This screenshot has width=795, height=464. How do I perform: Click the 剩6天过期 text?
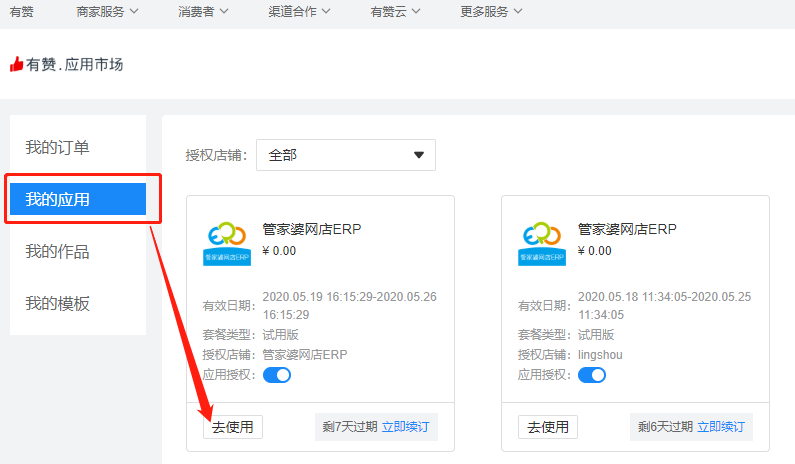pos(665,427)
